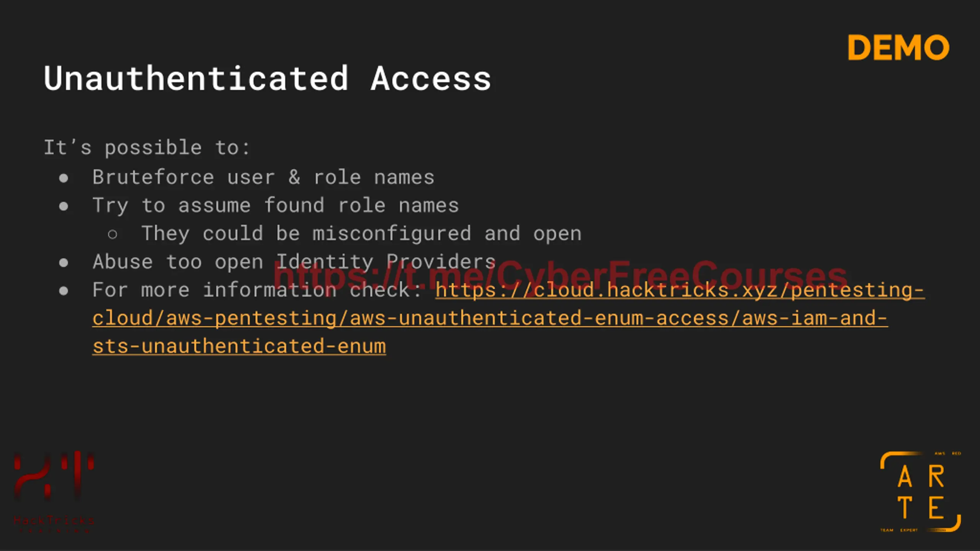The width and height of the screenshot is (980, 551).
Task: Click the Try to assume found role names text
Action: click(x=276, y=206)
